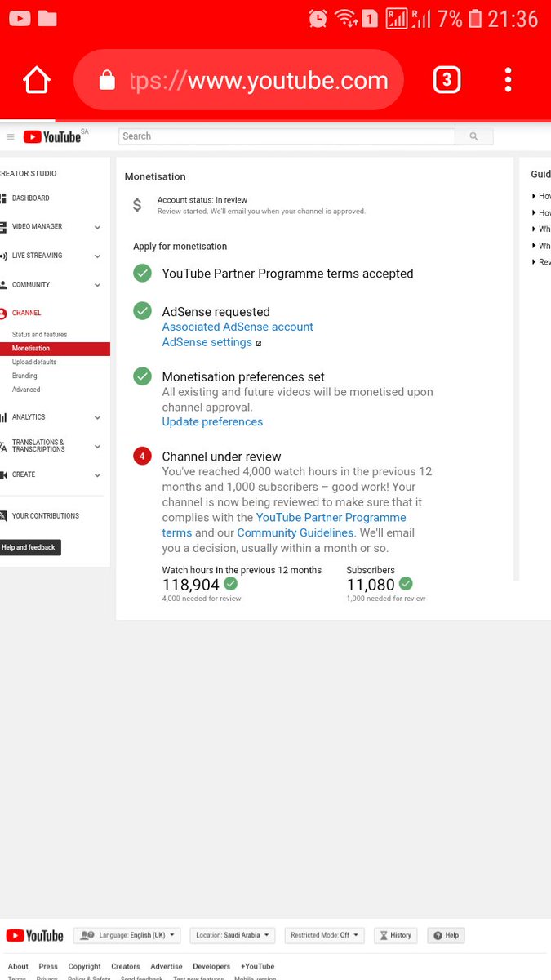Click the Channel person icon in sidebar

tap(3, 314)
